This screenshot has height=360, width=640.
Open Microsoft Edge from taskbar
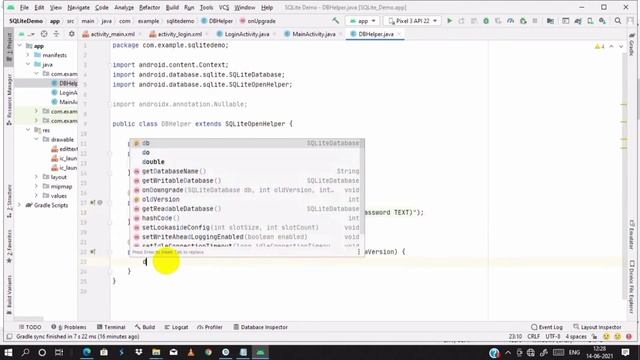(87, 352)
